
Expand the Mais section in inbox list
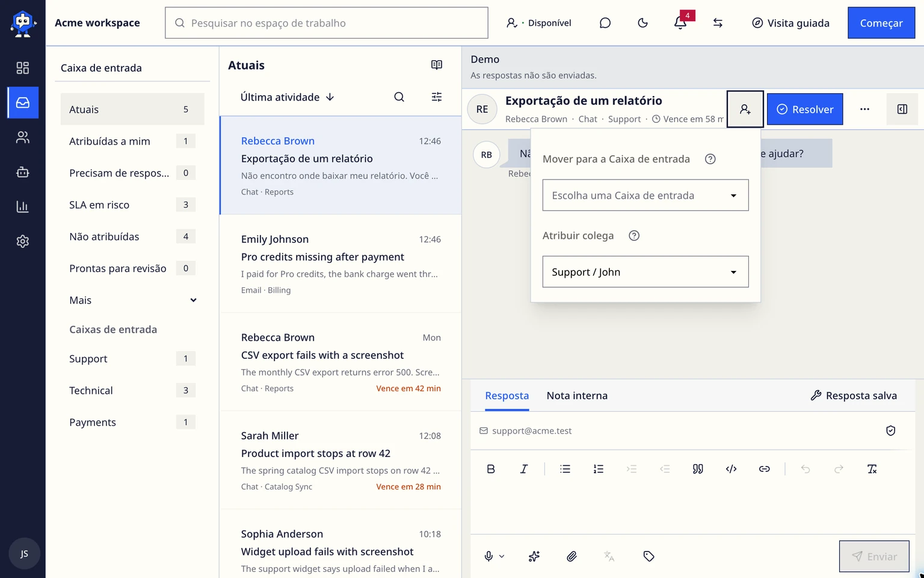point(132,300)
